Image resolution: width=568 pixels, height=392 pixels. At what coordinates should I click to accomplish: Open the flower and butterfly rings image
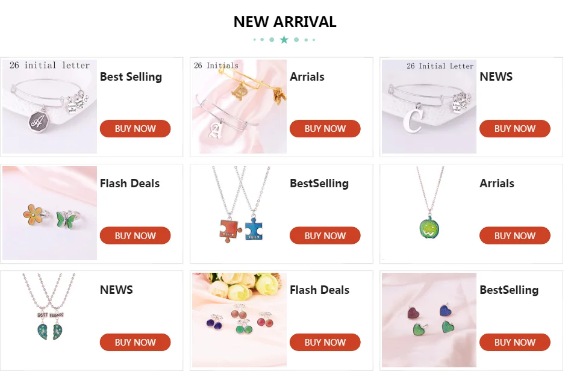(49, 213)
